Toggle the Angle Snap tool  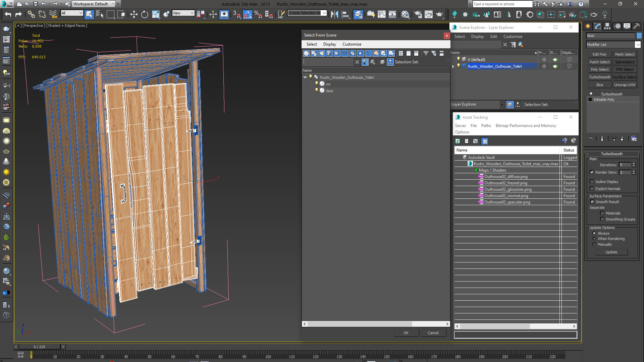[x=247, y=14]
